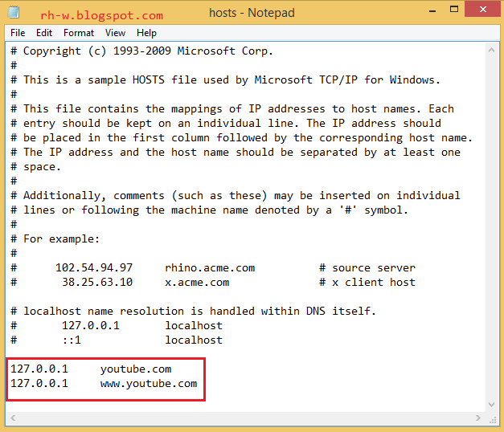504x432 pixels.
Task: Click the horizontal scrollbar right arrow
Action: 478,418
